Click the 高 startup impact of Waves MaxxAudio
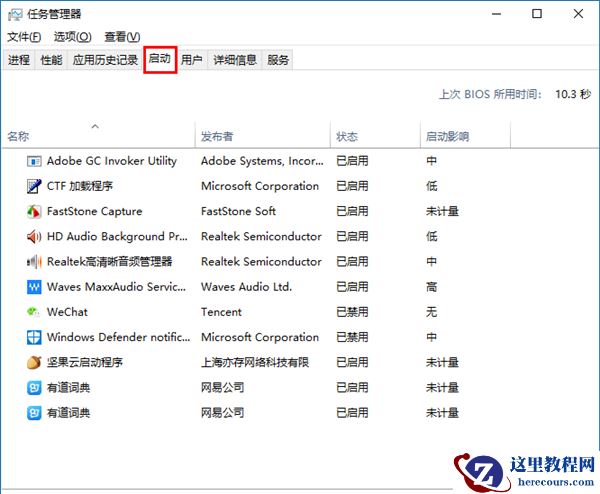 coord(432,287)
